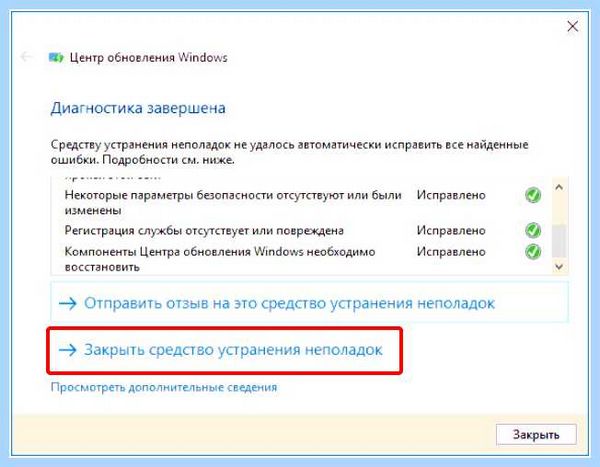Click the green checkmark for security parameters row
600x467 pixels.
(x=533, y=195)
